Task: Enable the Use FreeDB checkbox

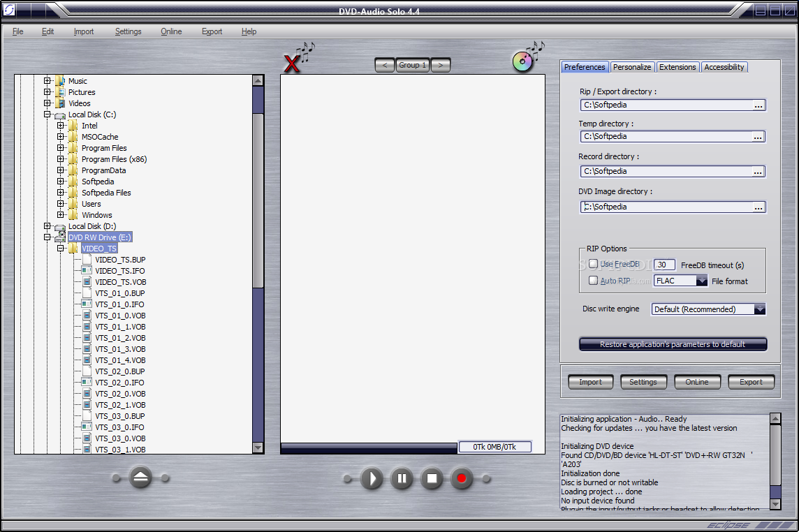Action: [593, 264]
